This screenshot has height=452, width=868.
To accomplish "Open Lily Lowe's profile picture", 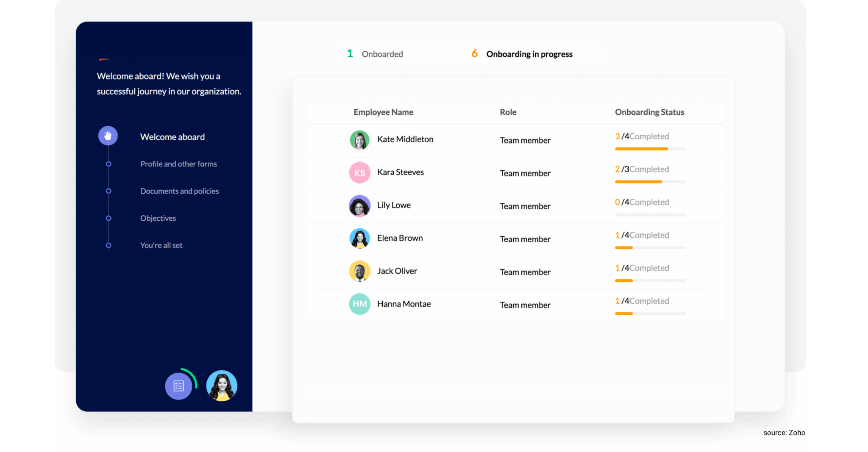I will tap(359, 206).
